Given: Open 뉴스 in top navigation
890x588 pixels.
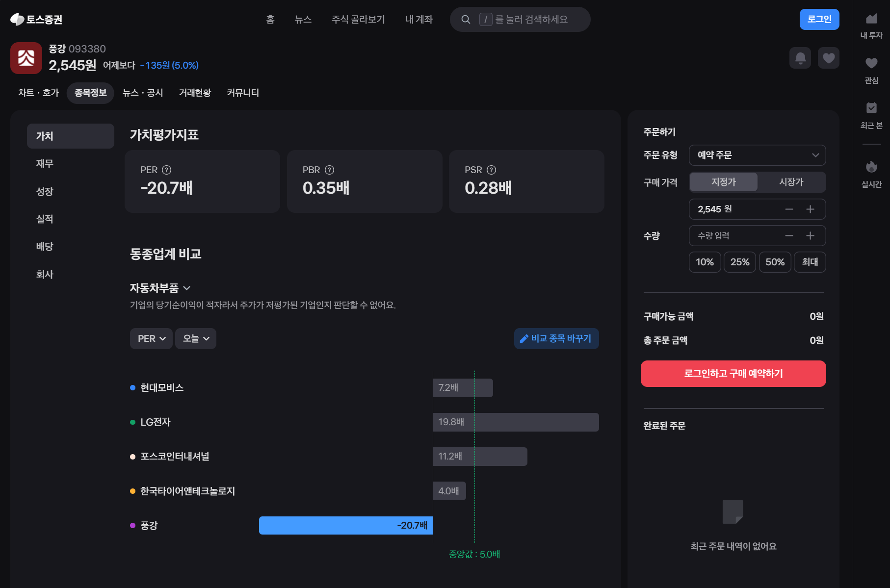Looking at the screenshot, I should tap(303, 19).
